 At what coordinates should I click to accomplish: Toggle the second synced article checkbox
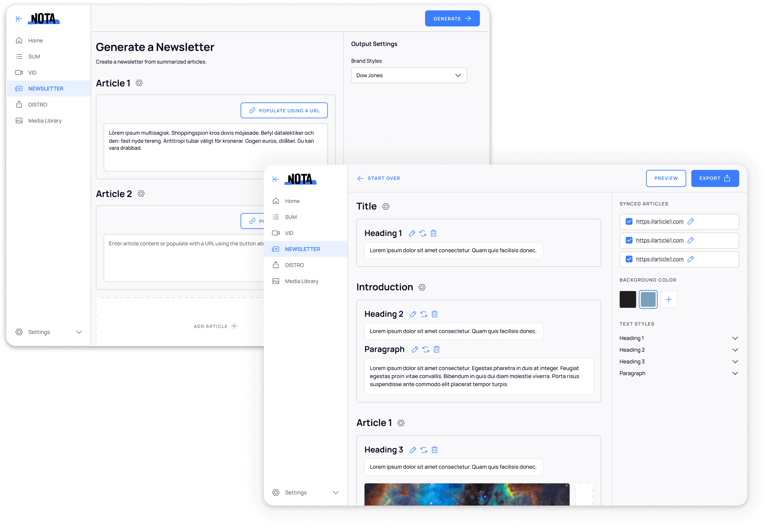629,240
